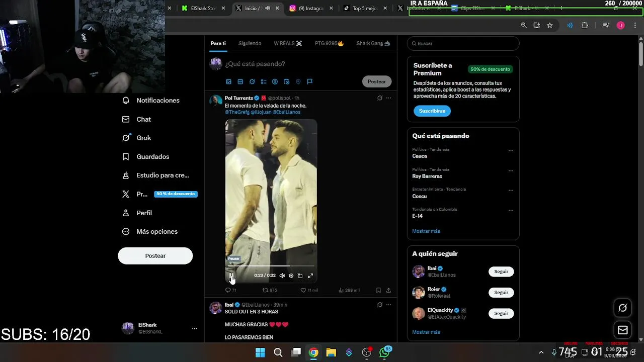Show more accounts under A quién seguir
The image size is (644, 362).
point(426,332)
